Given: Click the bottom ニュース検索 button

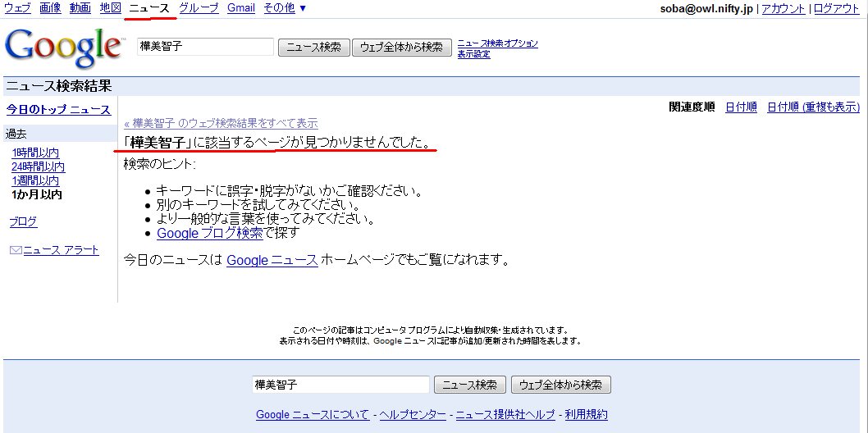Looking at the screenshot, I should click(470, 385).
